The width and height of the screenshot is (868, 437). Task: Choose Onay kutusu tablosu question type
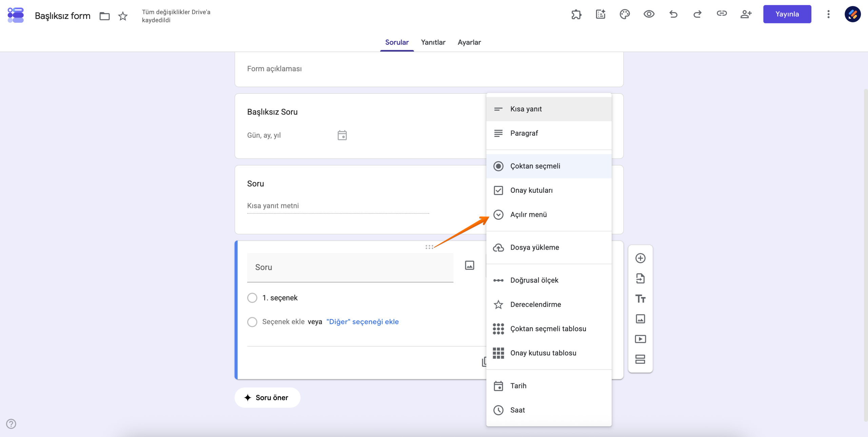click(x=549, y=353)
